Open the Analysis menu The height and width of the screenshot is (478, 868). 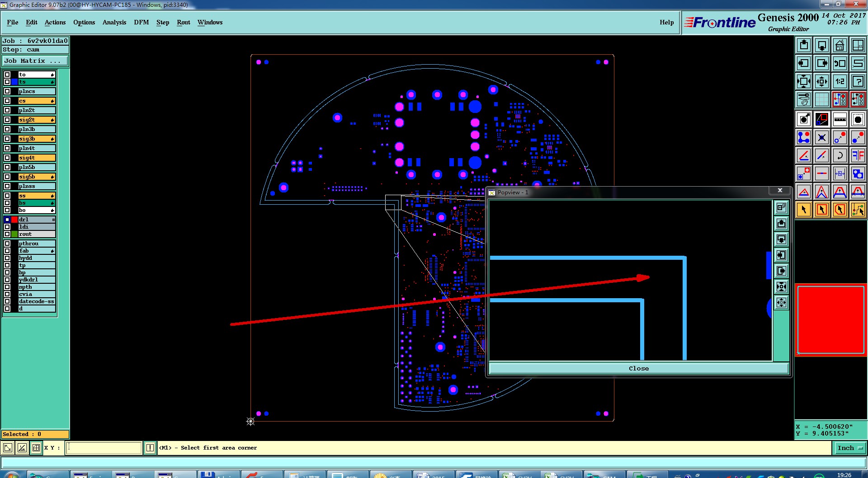(x=114, y=22)
